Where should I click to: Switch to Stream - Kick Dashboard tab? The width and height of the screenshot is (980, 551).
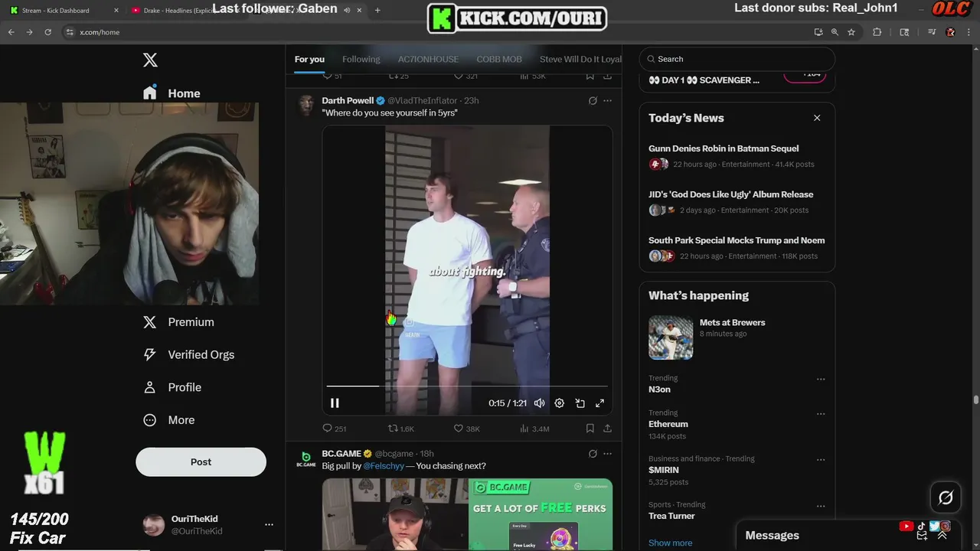click(x=64, y=11)
